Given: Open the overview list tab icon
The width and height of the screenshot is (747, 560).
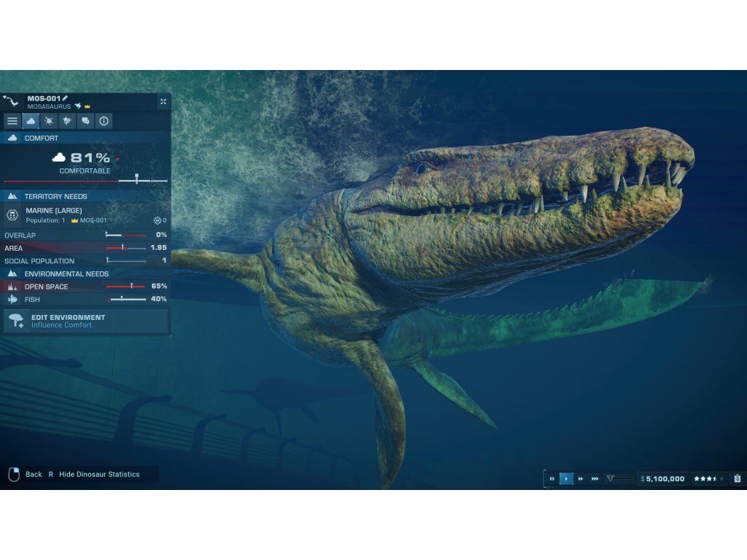Looking at the screenshot, I should point(12,121).
